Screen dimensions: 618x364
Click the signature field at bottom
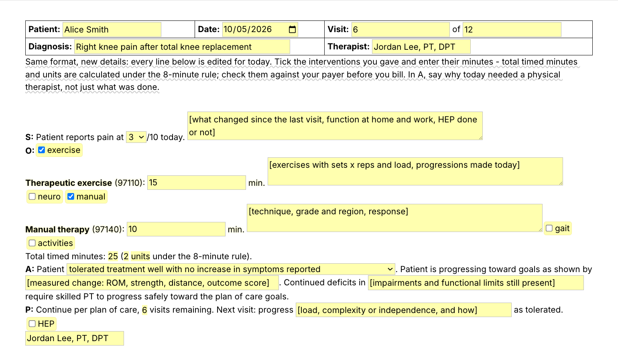(75, 338)
